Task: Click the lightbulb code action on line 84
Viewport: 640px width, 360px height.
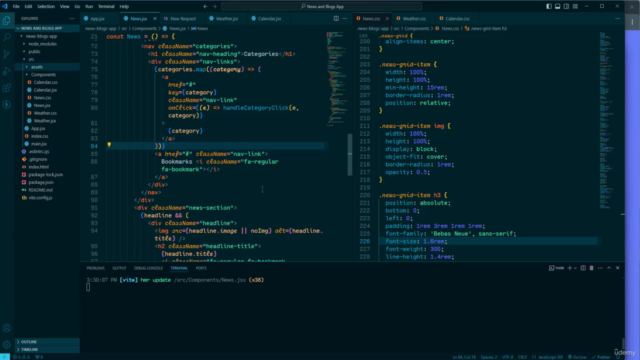Action: coord(109,145)
